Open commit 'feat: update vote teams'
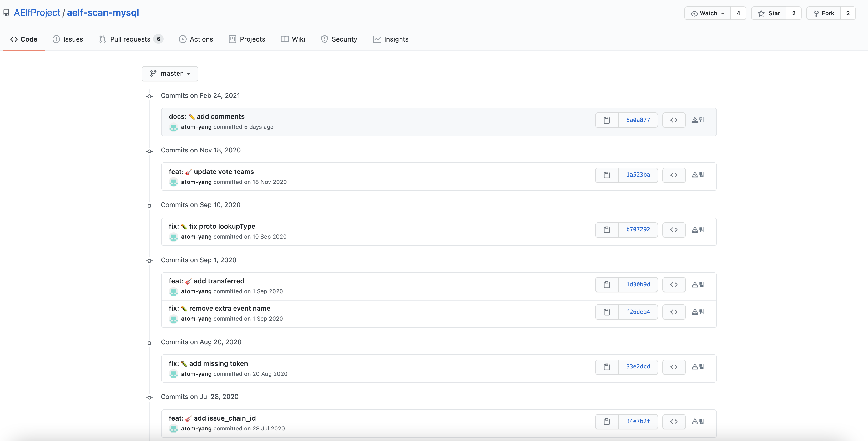 pyautogui.click(x=211, y=172)
